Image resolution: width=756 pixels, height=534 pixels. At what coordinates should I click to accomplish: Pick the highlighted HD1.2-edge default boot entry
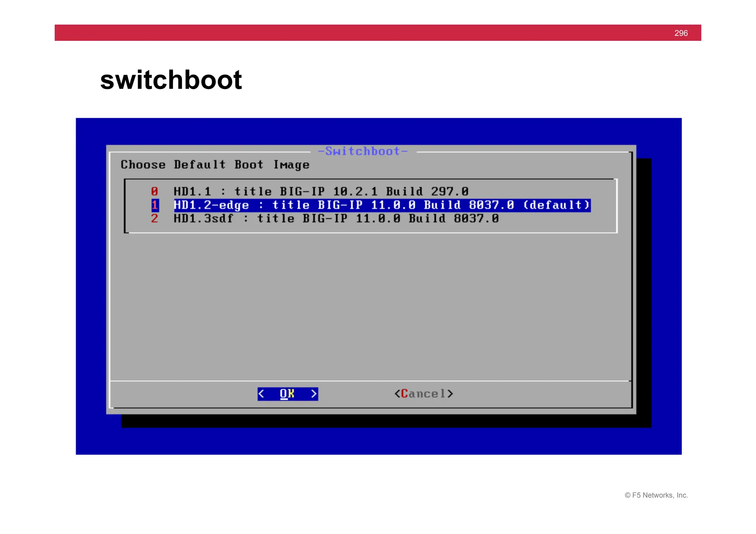pos(382,205)
